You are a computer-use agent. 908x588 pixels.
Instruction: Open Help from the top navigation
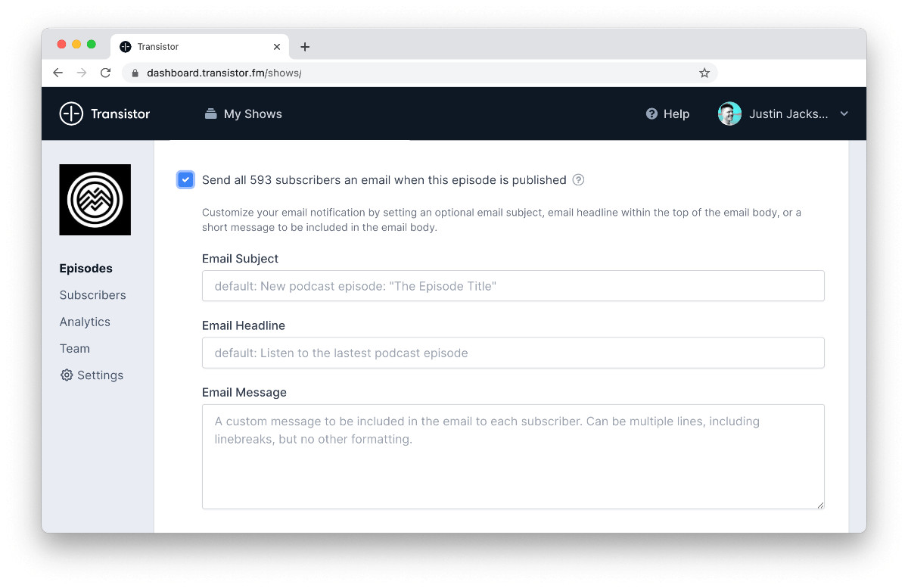coord(667,114)
